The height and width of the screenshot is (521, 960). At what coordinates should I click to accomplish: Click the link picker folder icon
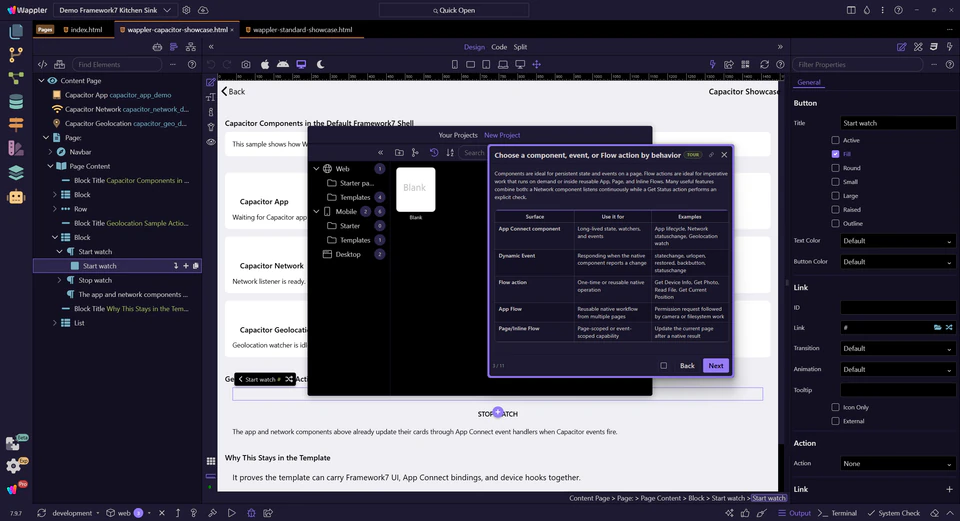pos(937,328)
